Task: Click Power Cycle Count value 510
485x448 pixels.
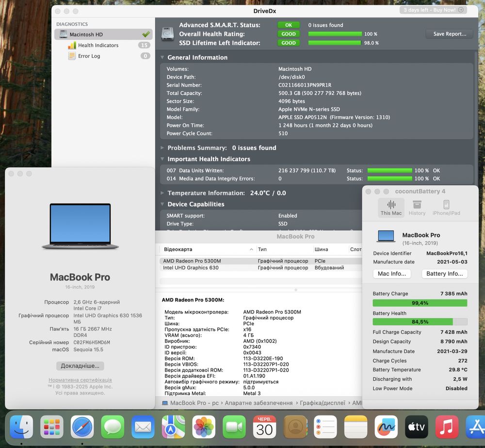Action: [283, 133]
